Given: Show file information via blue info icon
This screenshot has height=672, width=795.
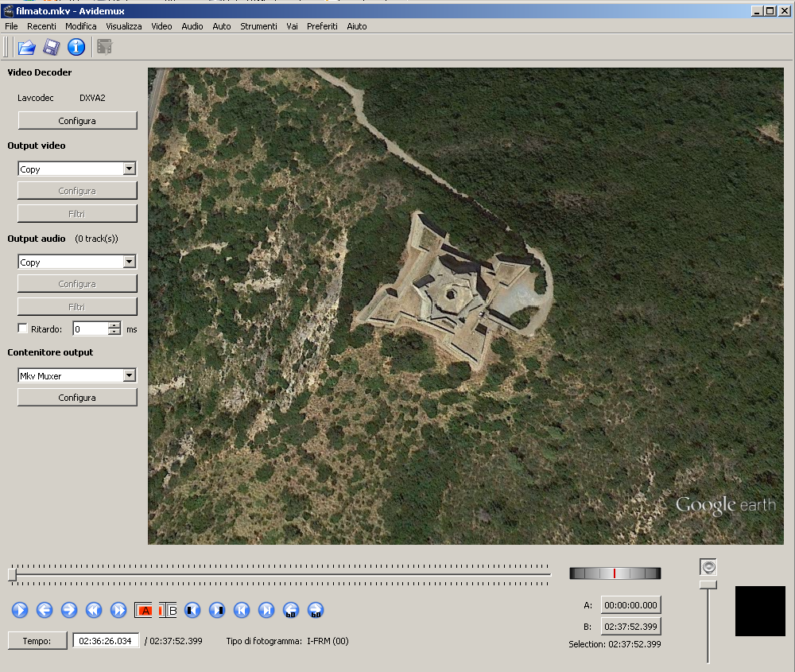Looking at the screenshot, I should (x=76, y=47).
